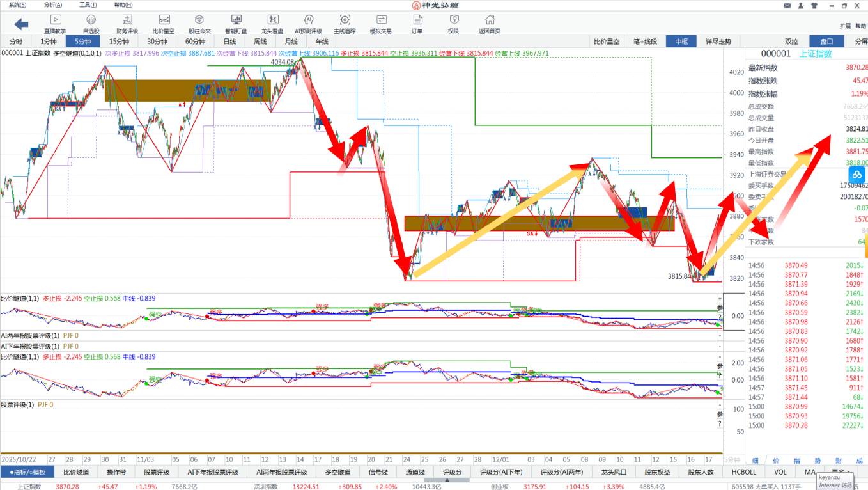
Task: Switch to the 日线 daily period tab
Action: [229, 42]
